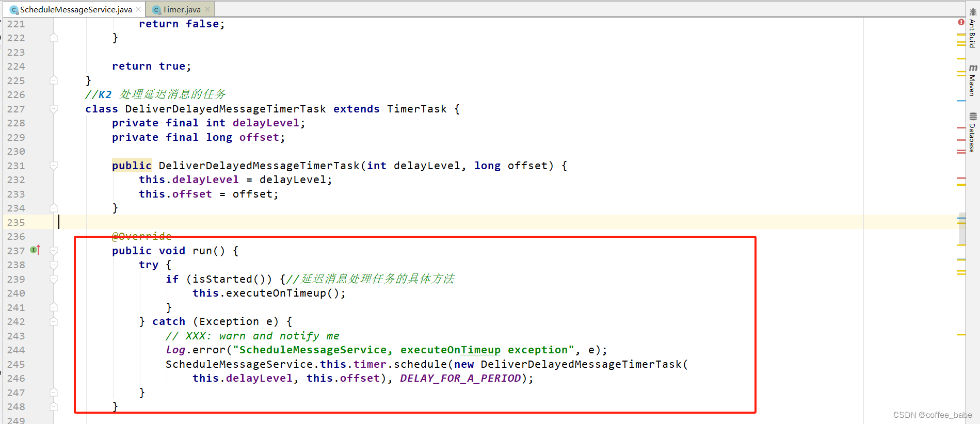Collapse the try block fold at line 238
Viewport: 980px width, 424px height.
click(54, 265)
